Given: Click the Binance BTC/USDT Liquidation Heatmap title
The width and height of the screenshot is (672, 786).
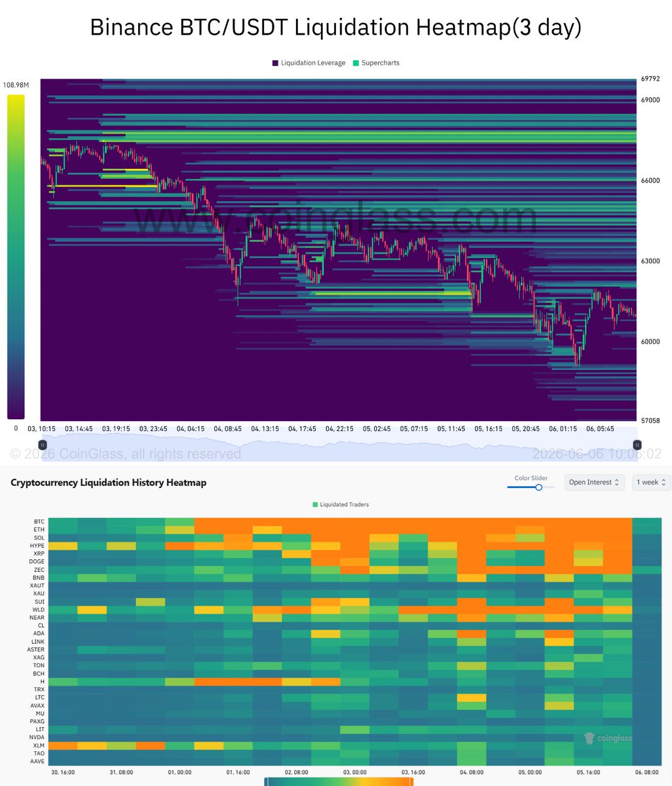Looking at the screenshot, I should pyautogui.click(x=335, y=28).
